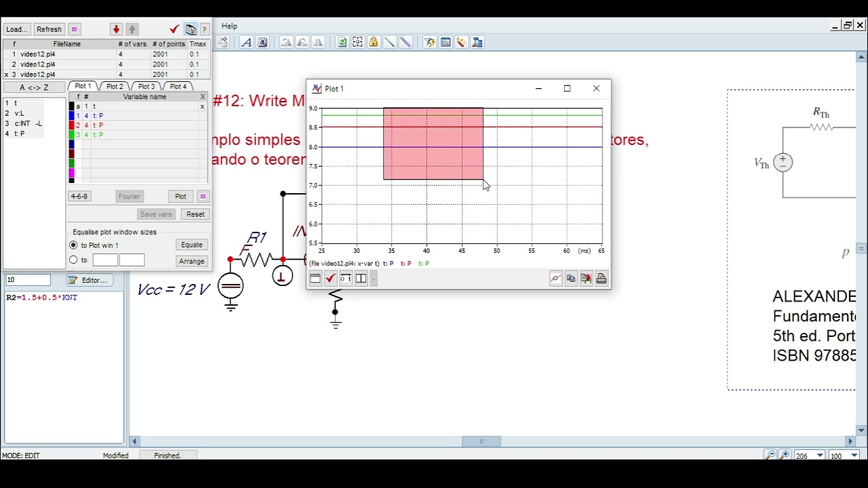Open the Help menu
This screenshot has width=868, height=488.
[229, 26]
